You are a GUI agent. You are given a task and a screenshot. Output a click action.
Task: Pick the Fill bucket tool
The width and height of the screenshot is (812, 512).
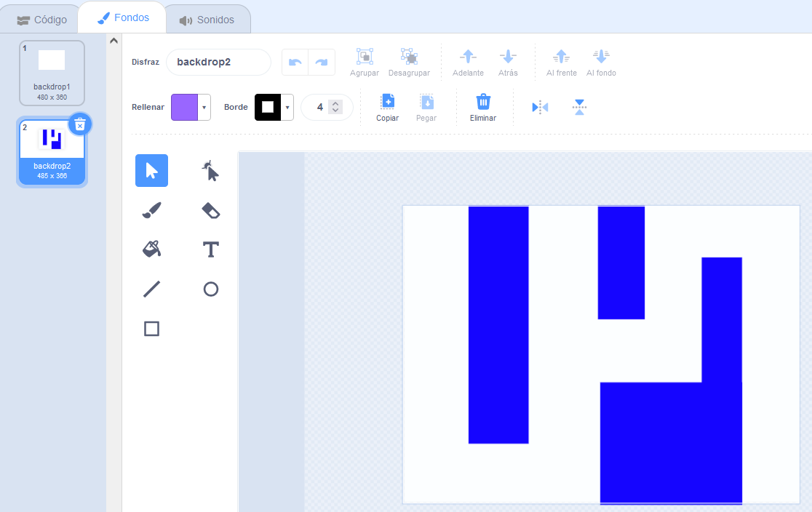tap(151, 249)
